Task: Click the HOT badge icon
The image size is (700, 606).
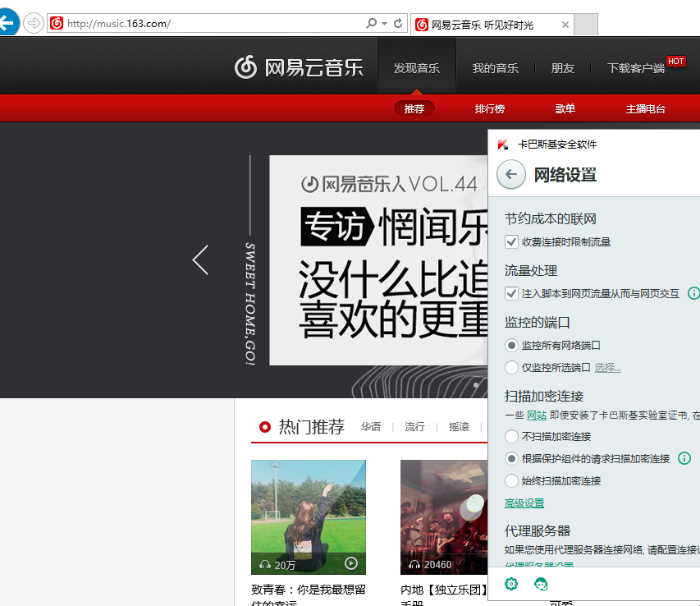Action: coord(675,62)
